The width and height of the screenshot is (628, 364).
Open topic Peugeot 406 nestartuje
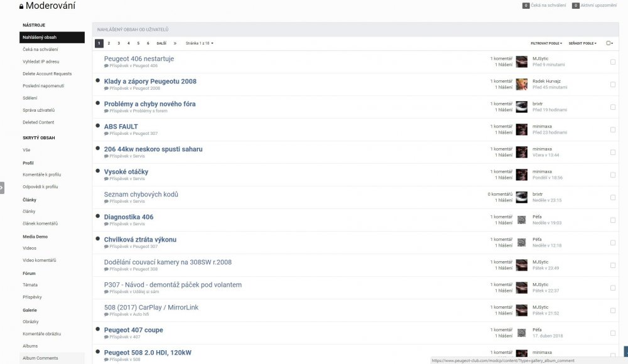click(x=139, y=58)
